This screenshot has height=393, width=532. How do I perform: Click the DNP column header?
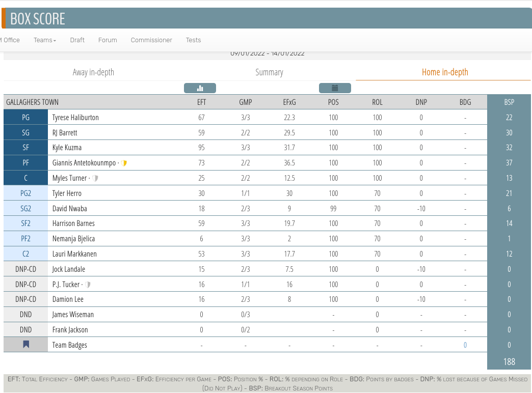tap(421, 102)
